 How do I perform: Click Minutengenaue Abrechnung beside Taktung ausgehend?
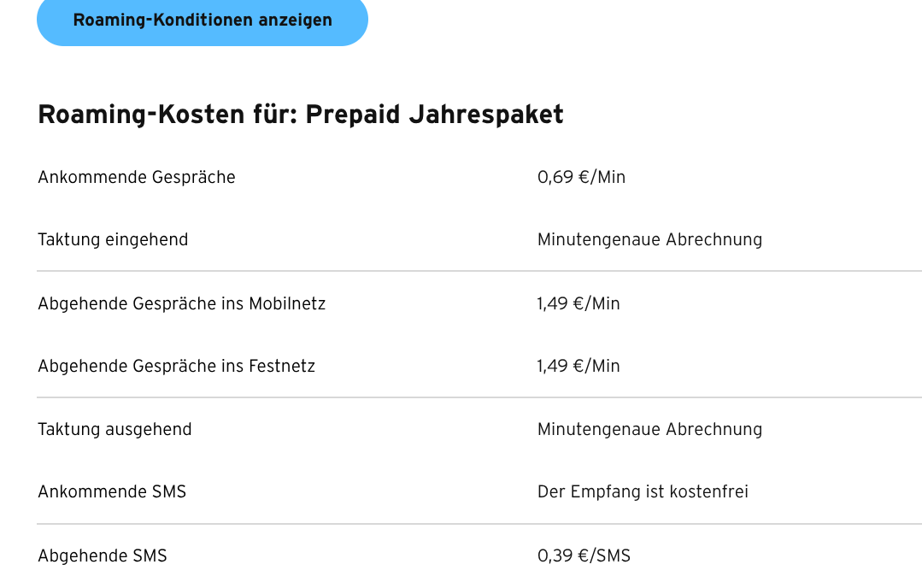tap(649, 429)
